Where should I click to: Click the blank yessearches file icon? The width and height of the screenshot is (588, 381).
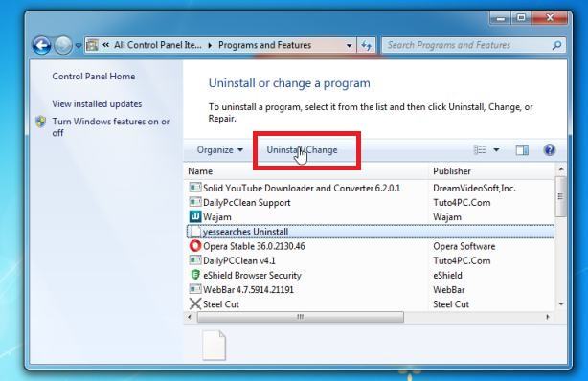(195, 232)
